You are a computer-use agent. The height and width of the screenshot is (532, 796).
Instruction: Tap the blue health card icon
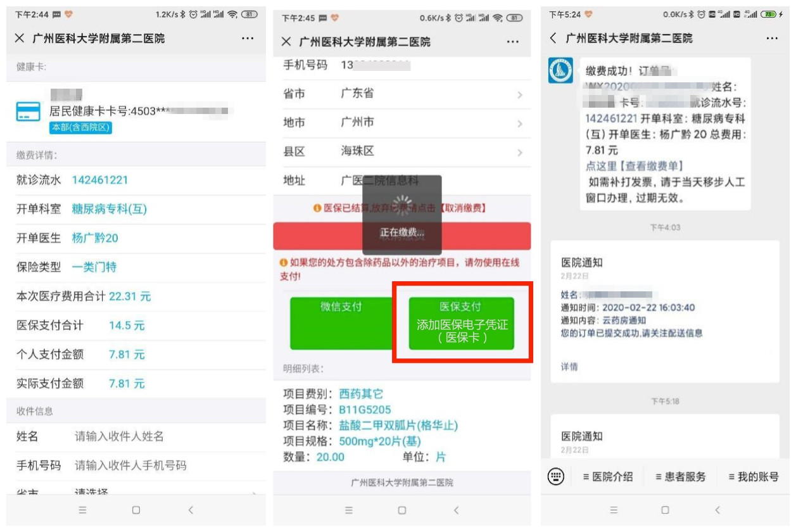pos(28,112)
